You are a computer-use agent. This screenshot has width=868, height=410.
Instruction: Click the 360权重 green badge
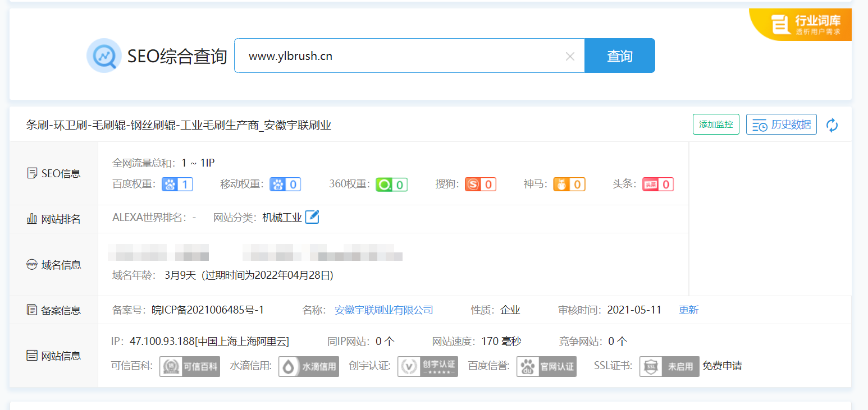tap(391, 184)
